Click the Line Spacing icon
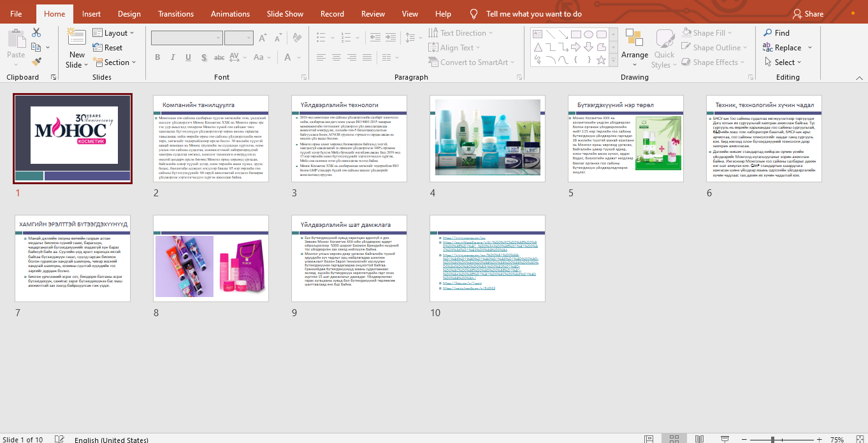 pos(409,38)
